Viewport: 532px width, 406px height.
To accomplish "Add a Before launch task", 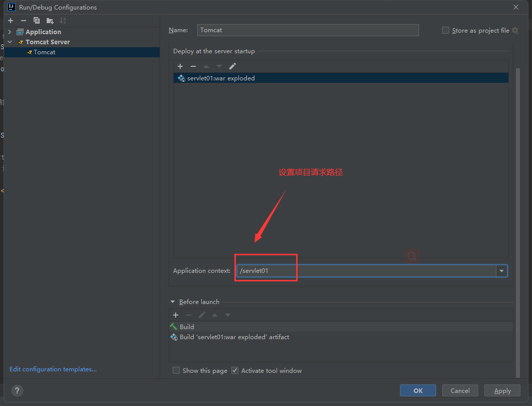I will 176,315.
